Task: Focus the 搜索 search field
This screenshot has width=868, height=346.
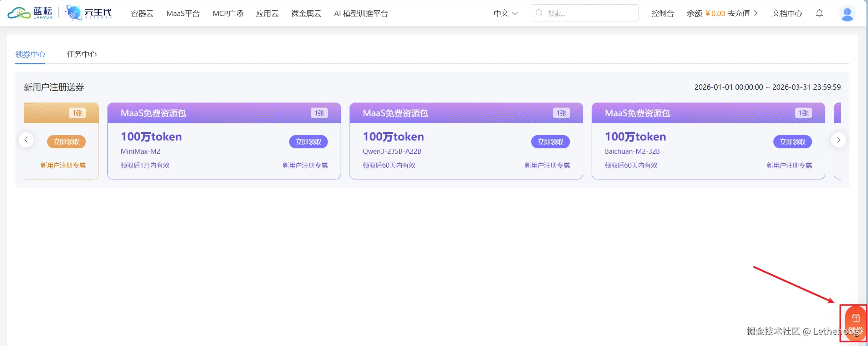Action: (585, 13)
